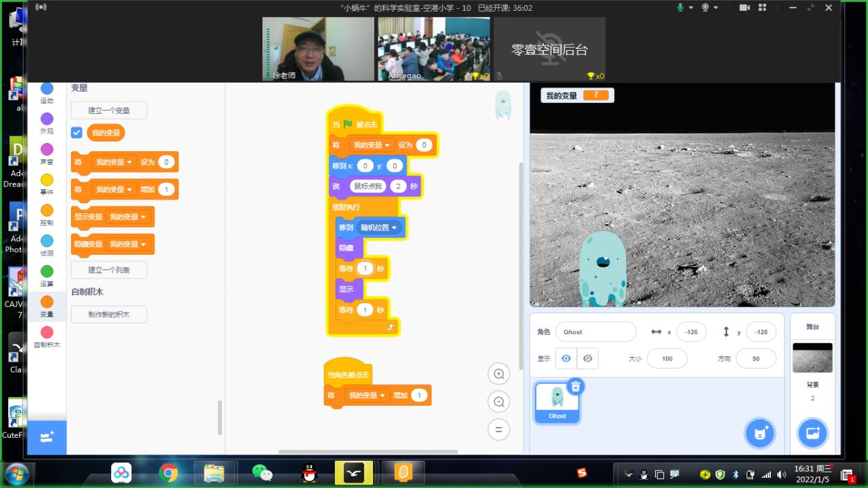The image size is (868, 488).
Task: Show the sprite using eye toggle
Action: (566, 359)
